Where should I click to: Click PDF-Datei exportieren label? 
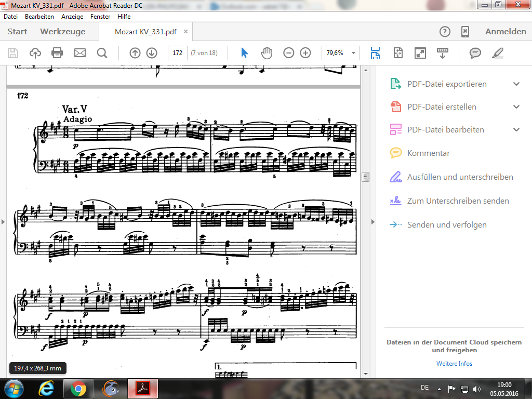[x=447, y=84]
